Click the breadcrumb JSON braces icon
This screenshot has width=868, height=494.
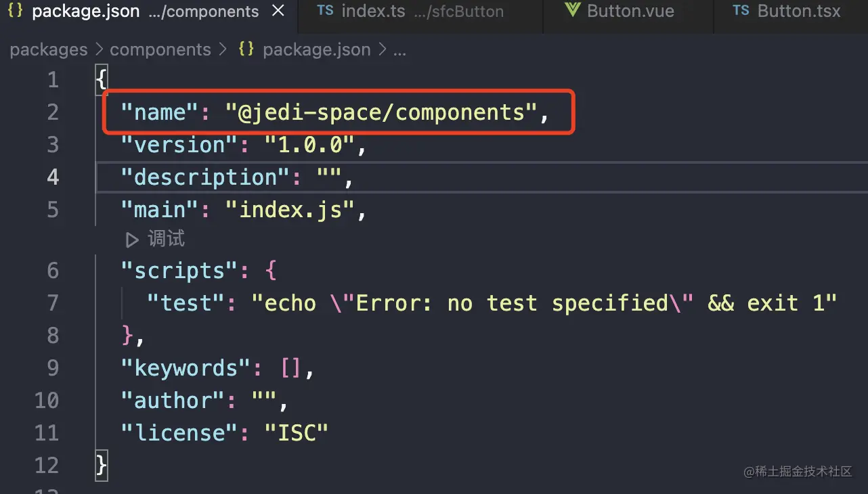point(246,50)
